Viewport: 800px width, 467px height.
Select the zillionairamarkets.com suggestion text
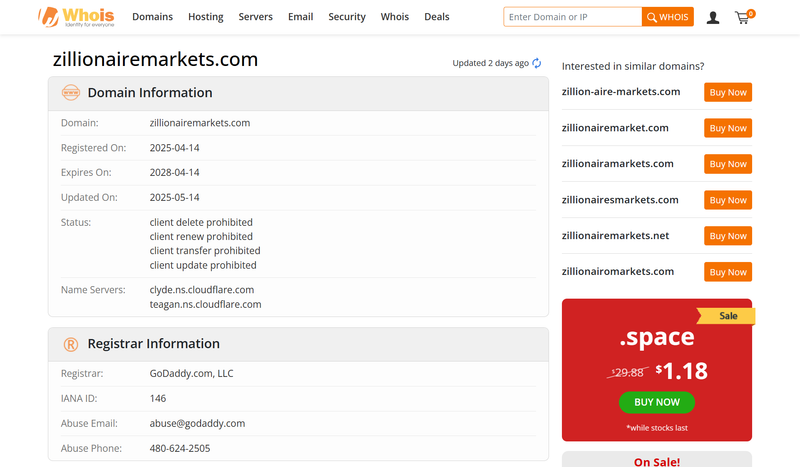[x=617, y=164]
